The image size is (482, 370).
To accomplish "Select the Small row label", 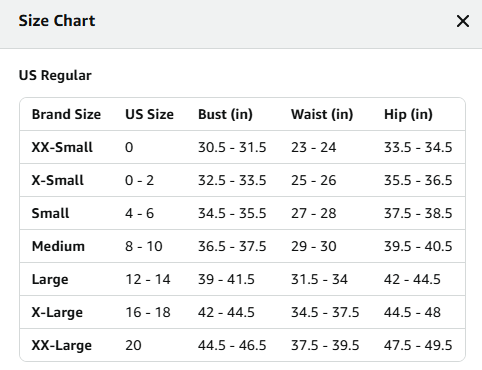I will click(50, 213).
